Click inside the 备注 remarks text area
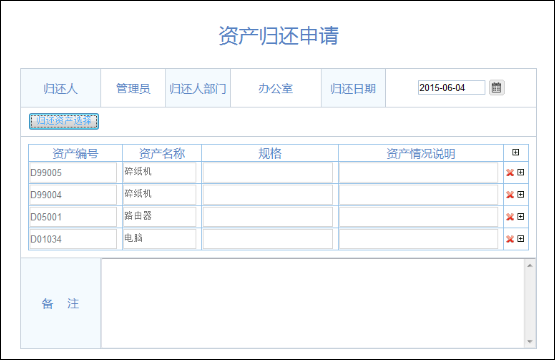 (x=313, y=303)
